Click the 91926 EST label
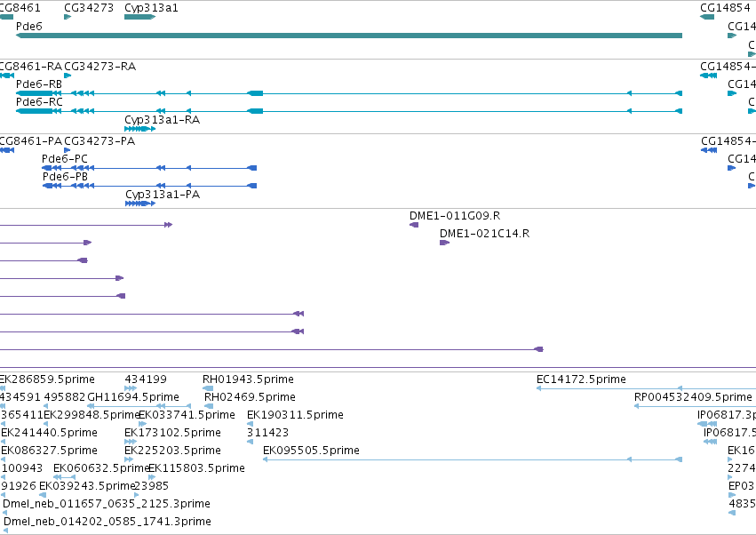The image size is (756, 535). click(x=19, y=486)
